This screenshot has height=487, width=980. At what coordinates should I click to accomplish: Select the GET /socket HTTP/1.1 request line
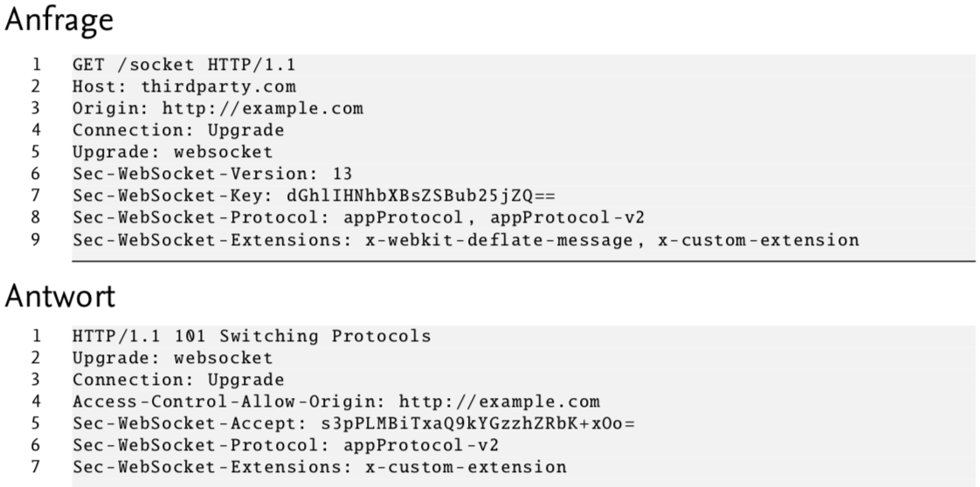tap(183, 65)
